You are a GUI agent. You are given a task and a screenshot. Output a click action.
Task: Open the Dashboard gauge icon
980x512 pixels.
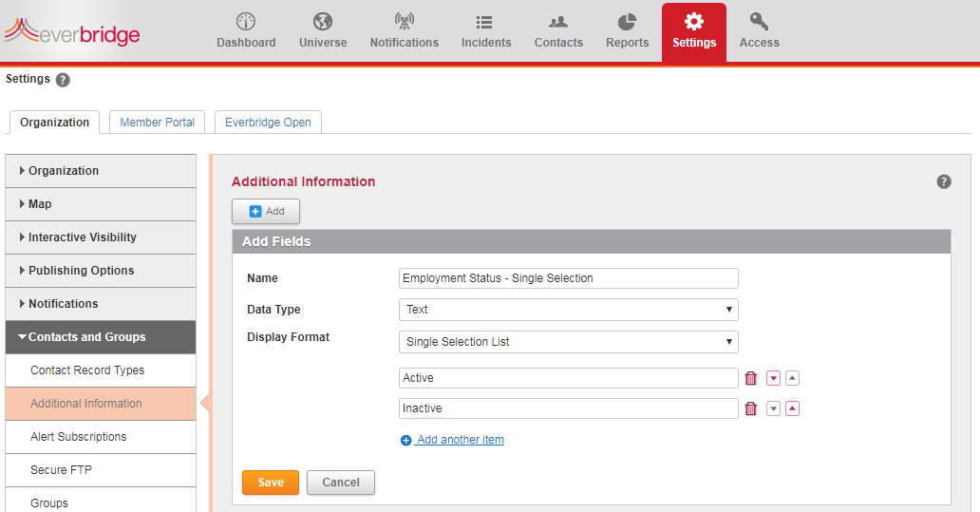click(x=246, y=22)
